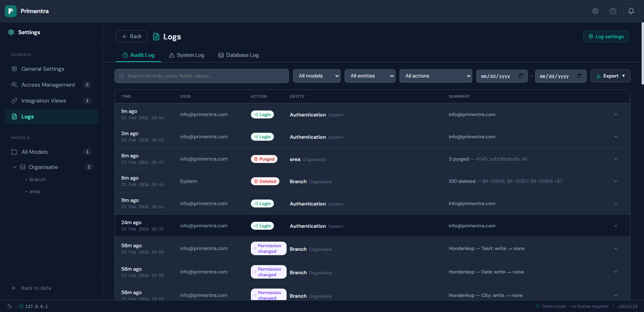Expand the 1m ago log row
The height and width of the screenshot is (312, 644).
click(x=616, y=114)
